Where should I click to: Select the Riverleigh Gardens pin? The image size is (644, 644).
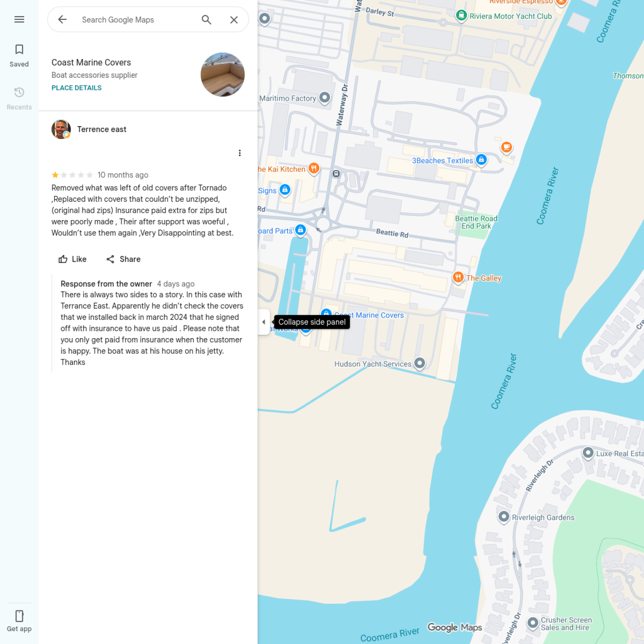[504, 517]
